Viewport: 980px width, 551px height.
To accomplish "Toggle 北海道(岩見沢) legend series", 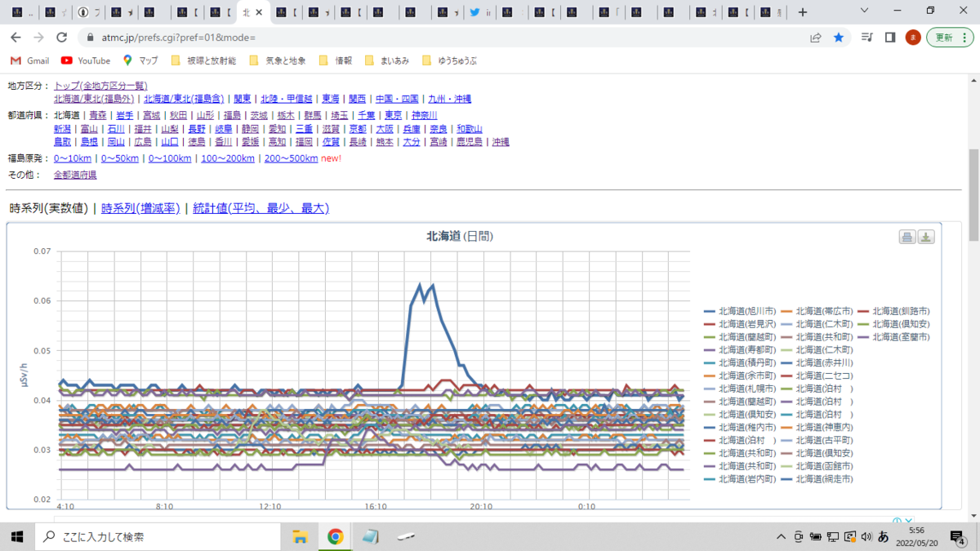I will pyautogui.click(x=739, y=324).
